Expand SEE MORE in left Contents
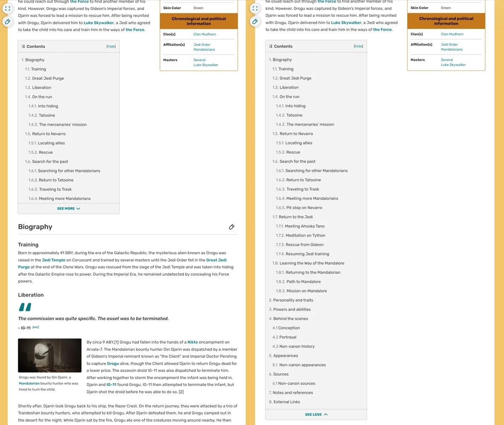The width and height of the screenshot is (504, 425). (x=68, y=209)
